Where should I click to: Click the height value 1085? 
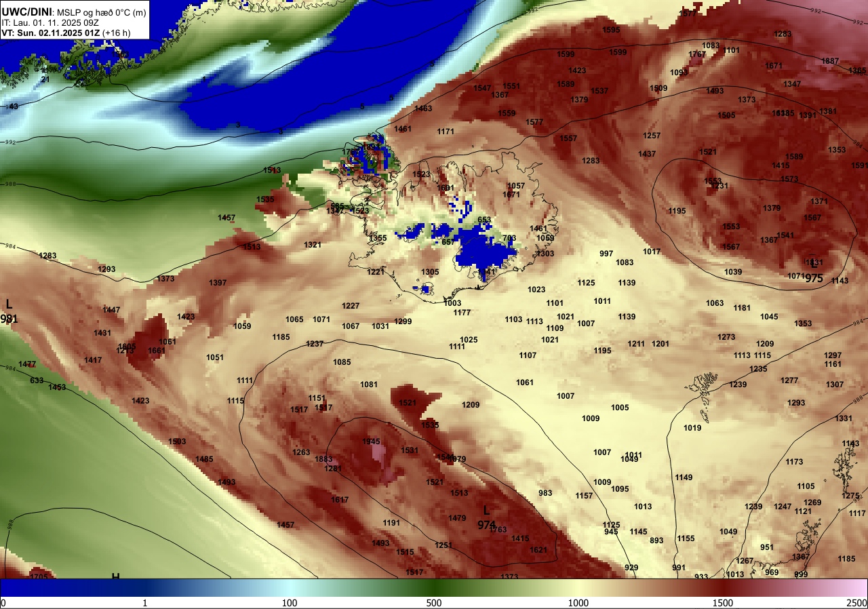(342, 362)
